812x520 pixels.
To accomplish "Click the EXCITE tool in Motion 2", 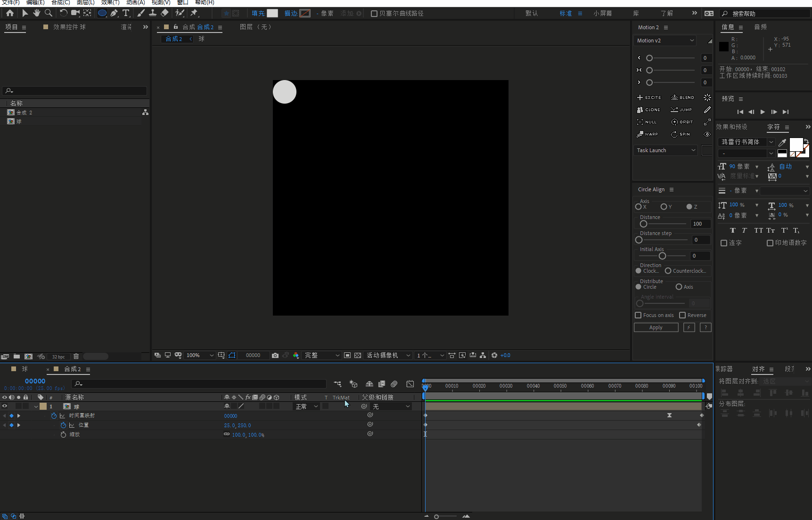I will [649, 97].
